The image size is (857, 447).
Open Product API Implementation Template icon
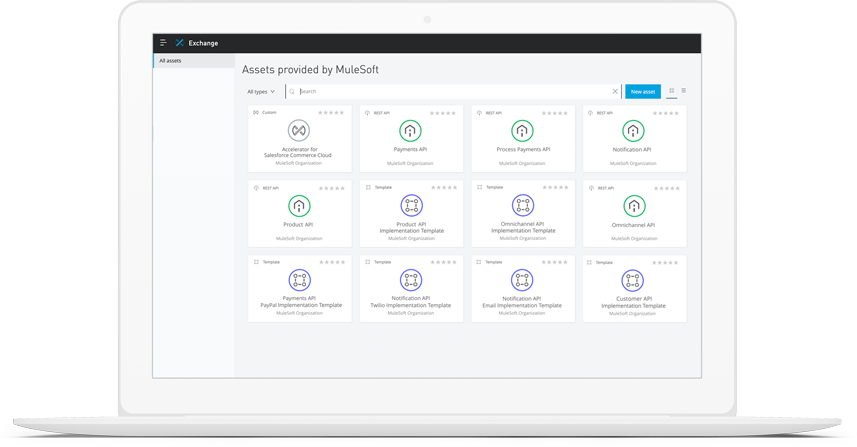412,205
